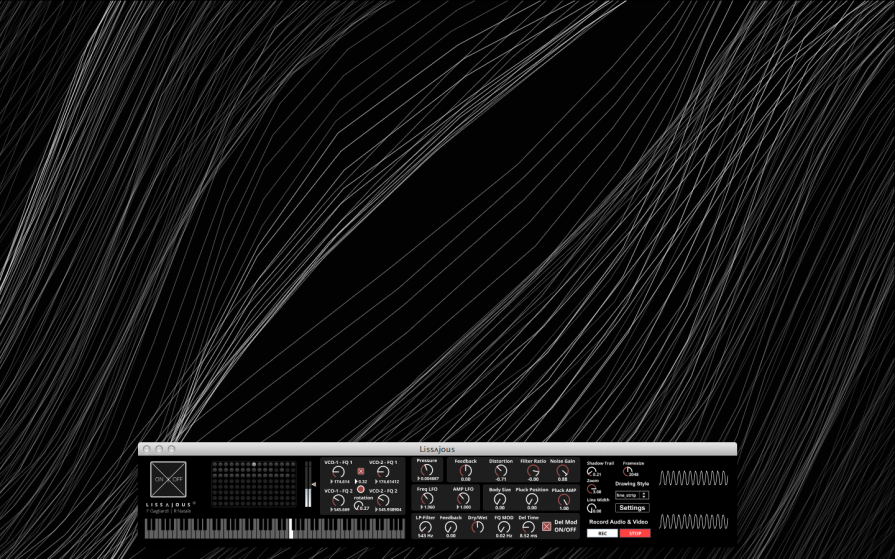Screen dimensions: 895x559
Task: Click the Pressure knob
Action: tap(427, 470)
